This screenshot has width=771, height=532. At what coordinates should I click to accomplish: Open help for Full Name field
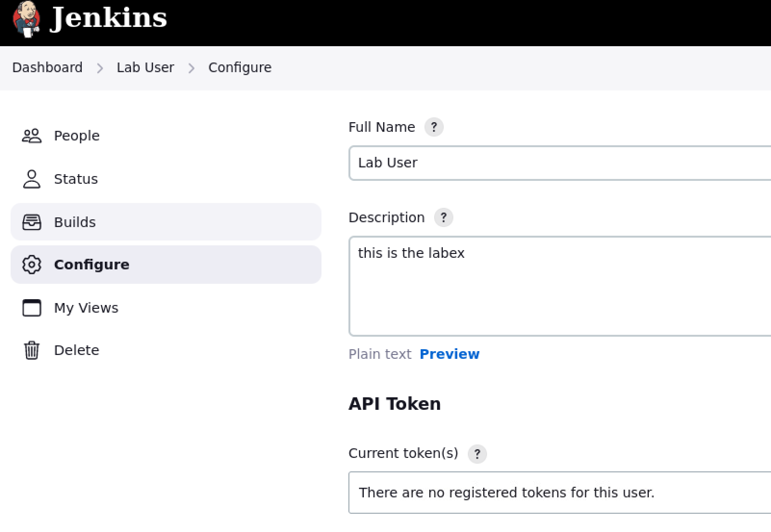tap(434, 127)
